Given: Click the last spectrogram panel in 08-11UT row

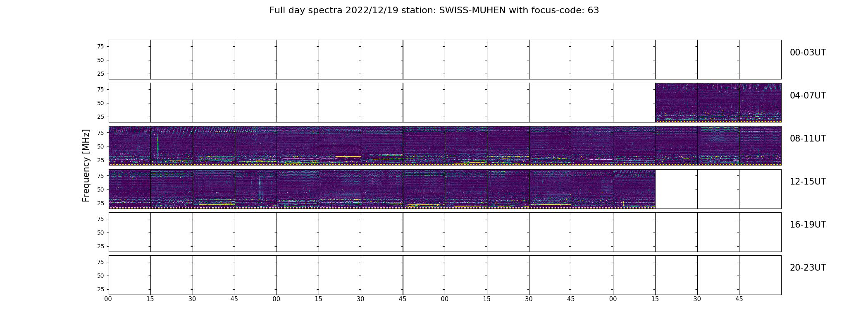Looking at the screenshot, I should [x=760, y=146].
